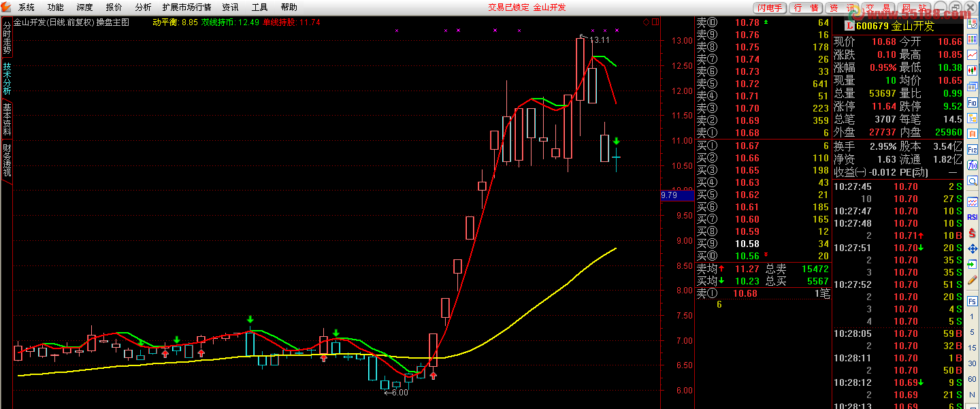Open the stacked windows icon

(x=972, y=86)
